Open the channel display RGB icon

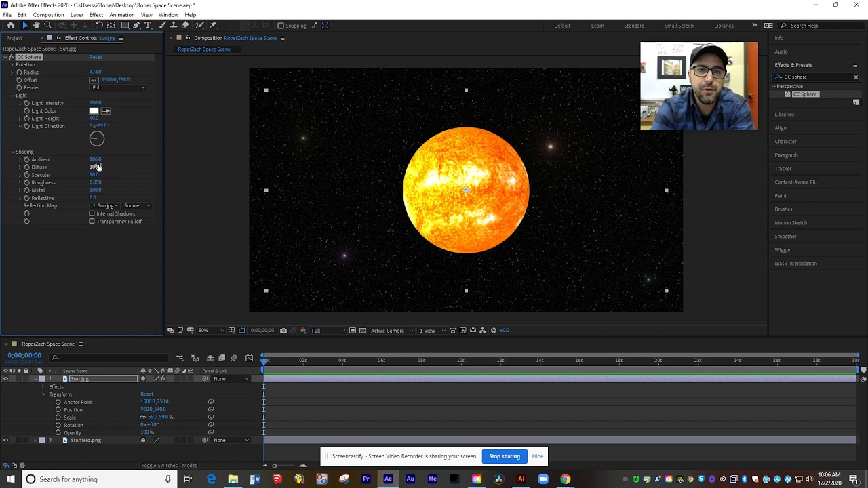[x=302, y=331]
